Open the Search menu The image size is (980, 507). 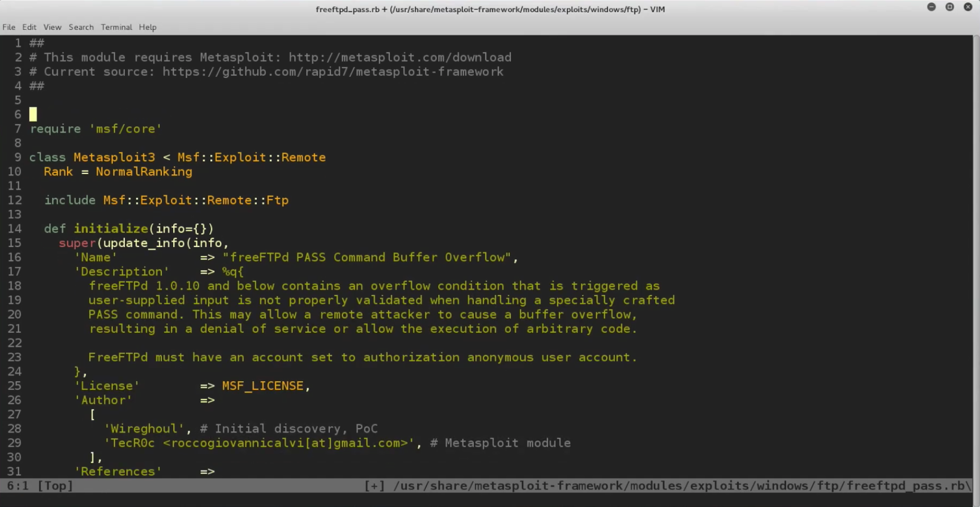(x=81, y=27)
